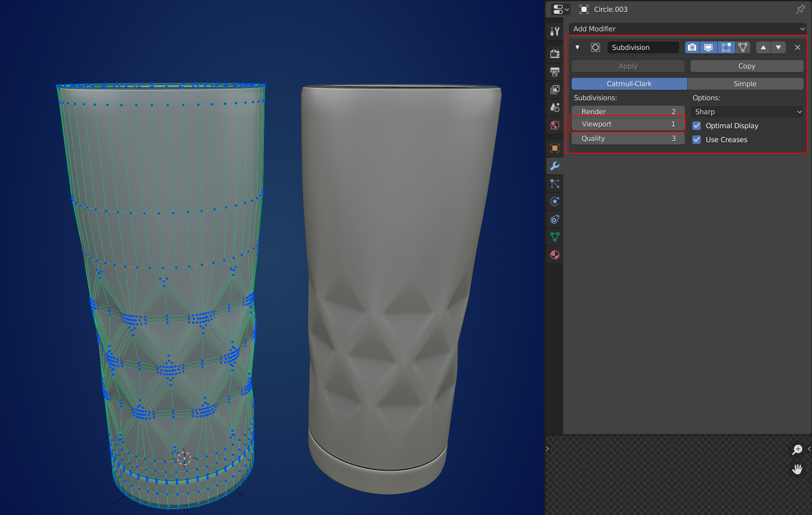Select the Simple subdivision type

click(x=745, y=84)
